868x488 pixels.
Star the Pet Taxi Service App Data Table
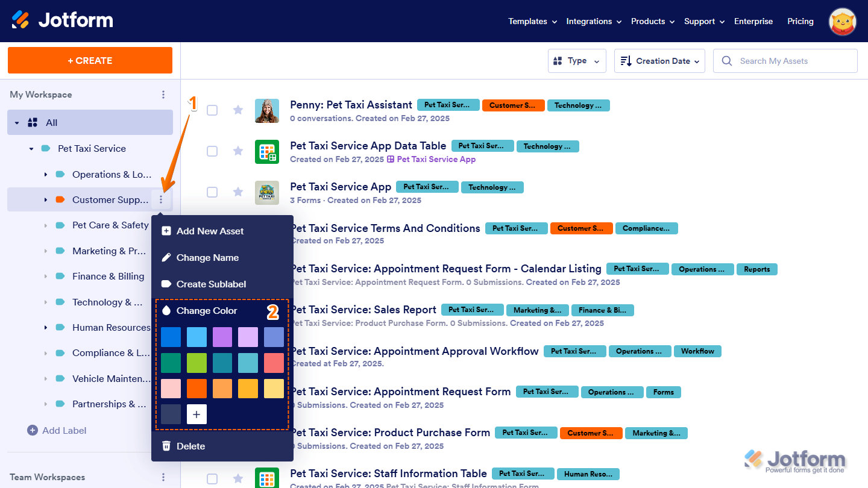click(238, 151)
